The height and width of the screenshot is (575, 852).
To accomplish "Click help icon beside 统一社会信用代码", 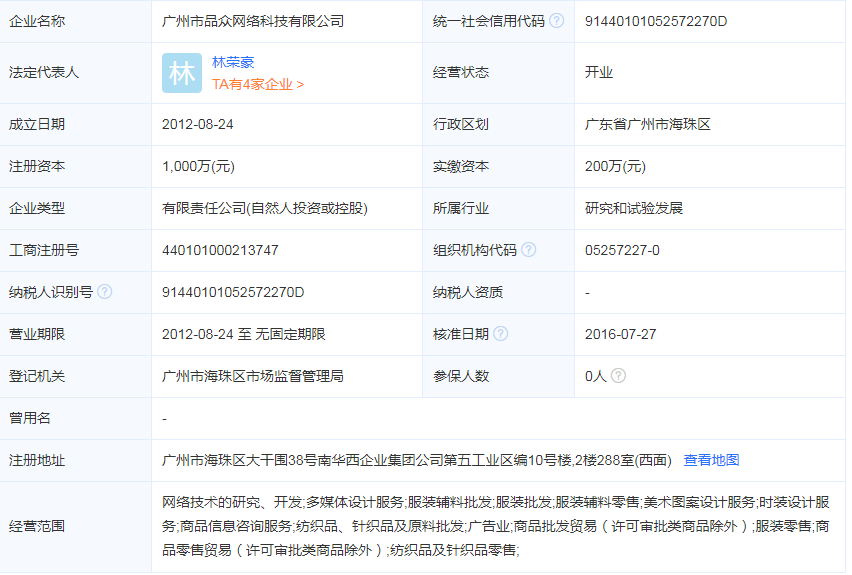I will [x=556, y=21].
